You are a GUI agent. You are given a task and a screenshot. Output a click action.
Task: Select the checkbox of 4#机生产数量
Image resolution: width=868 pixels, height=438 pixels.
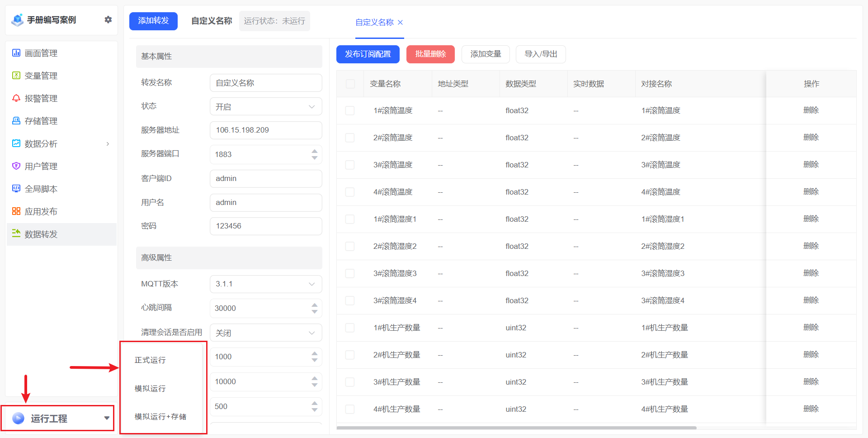pos(349,409)
